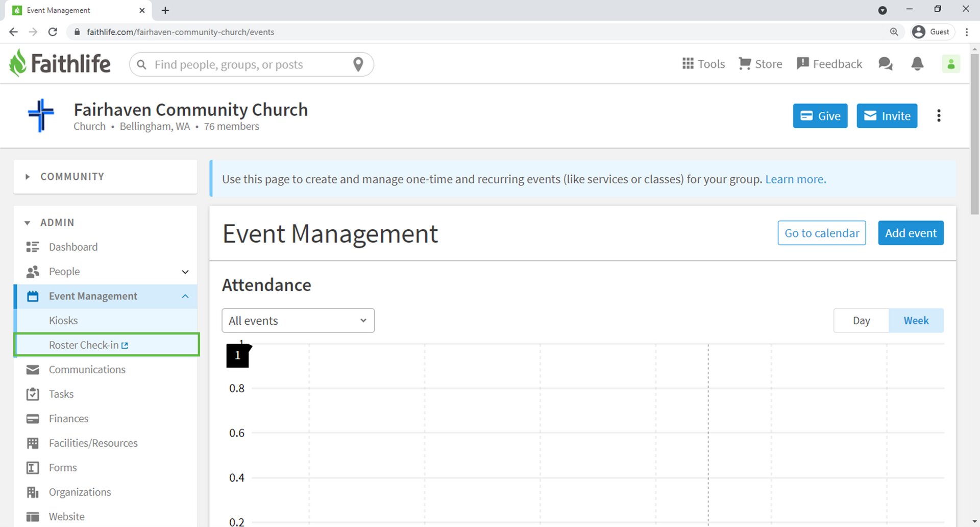This screenshot has width=980, height=527.
Task: Click Go to calendar
Action: click(x=822, y=233)
